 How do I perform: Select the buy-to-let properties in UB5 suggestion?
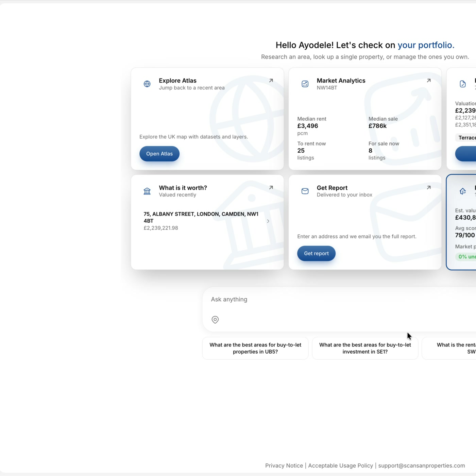[x=255, y=348]
